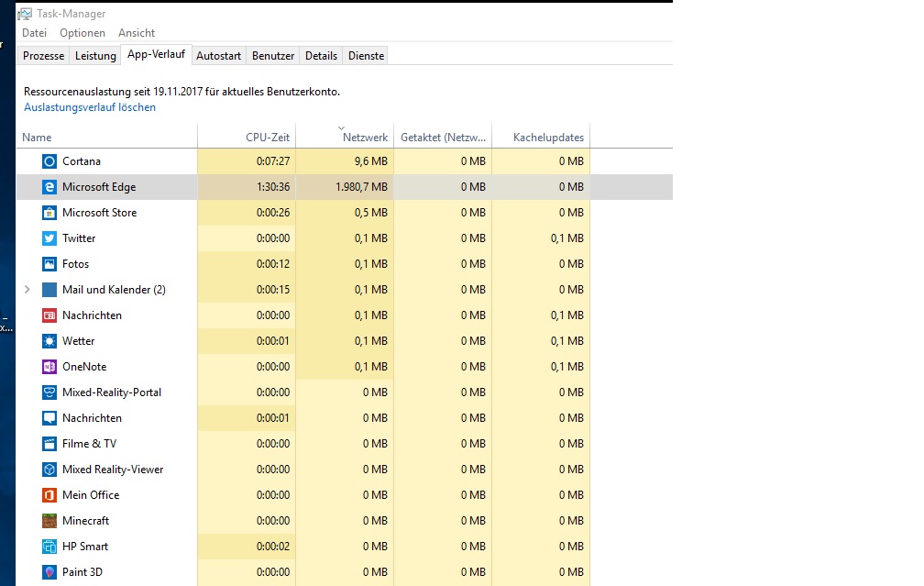The width and height of the screenshot is (924, 586).
Task: Select the Filme & TV row name
Action: (x=90, y=443)
